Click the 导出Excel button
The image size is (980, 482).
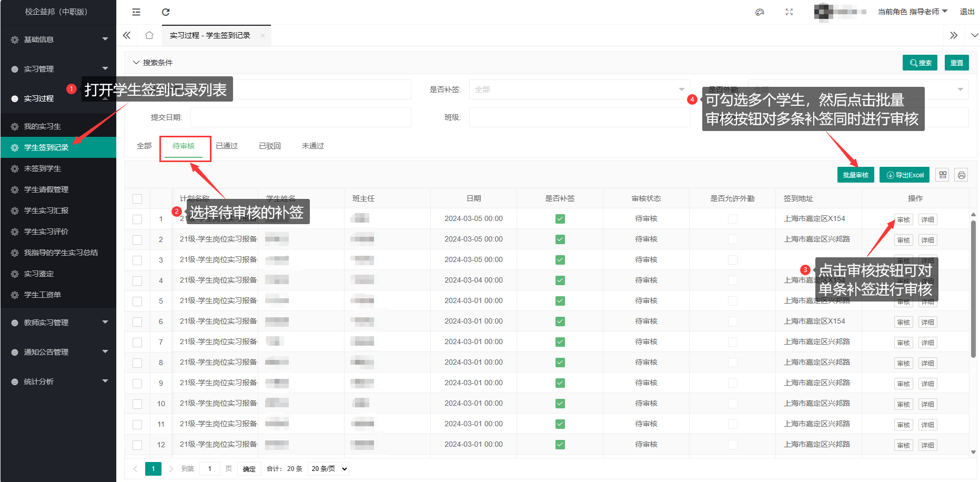(x=904, y=175)
